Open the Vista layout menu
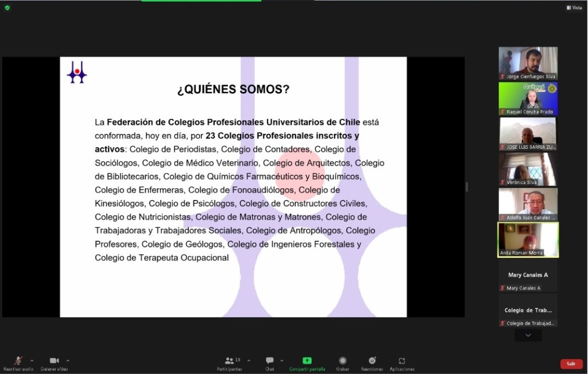The image size is (588, 374). [x=574, y=7]
